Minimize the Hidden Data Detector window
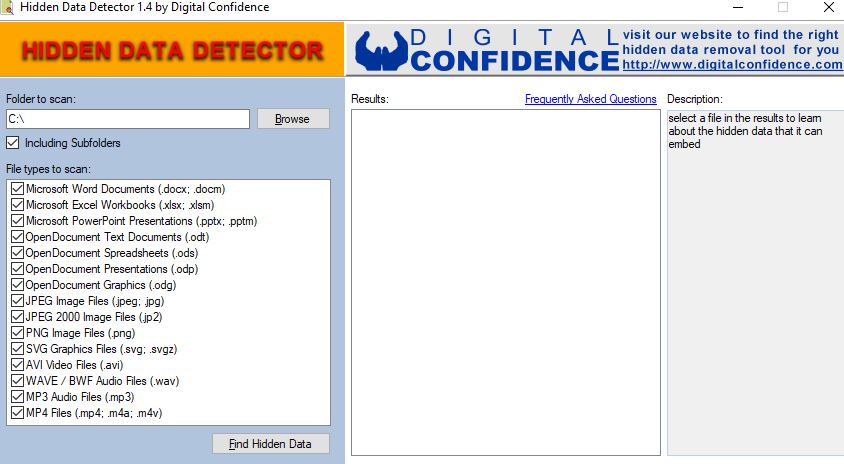Viewport: 844px width, 464px height. tap(738, 8)
